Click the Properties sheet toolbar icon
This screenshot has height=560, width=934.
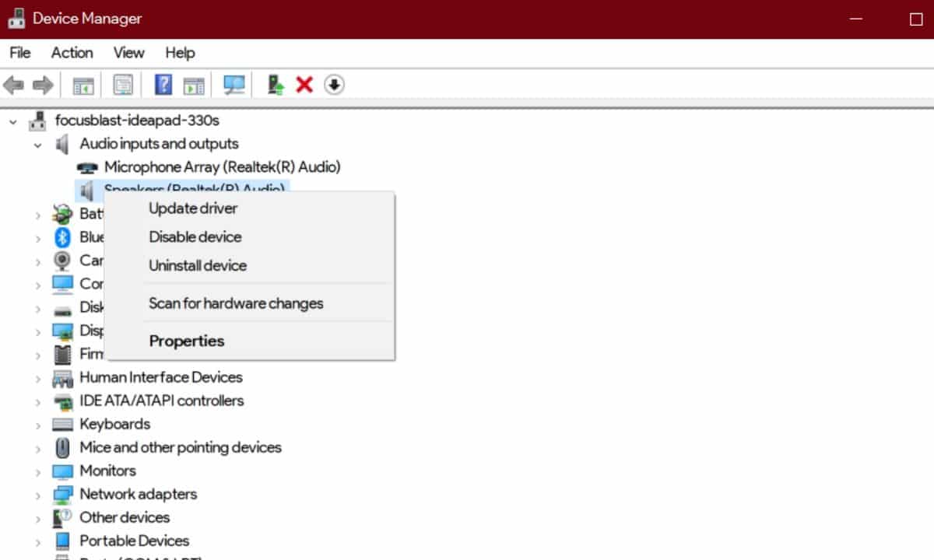[x=123, y=85]
